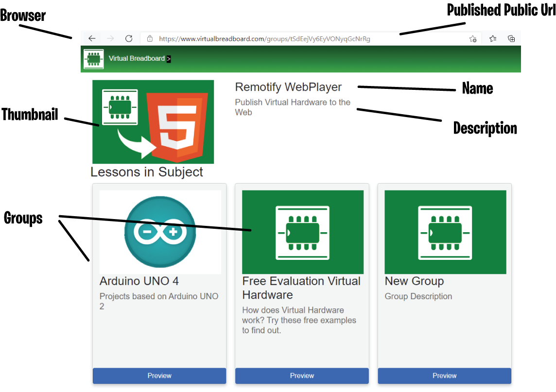
Task: Click the 'Lessons in Subject' heading
Action: coord(146,172)
